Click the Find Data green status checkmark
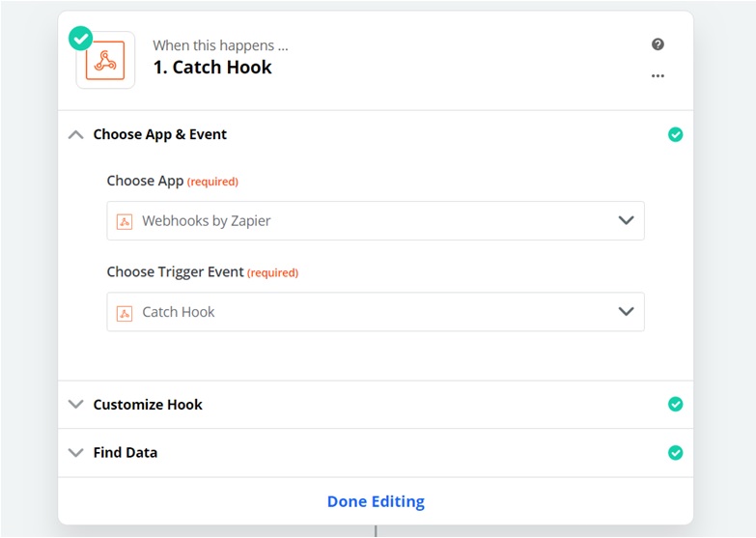 pyautogui.click(x=675, y=452)
